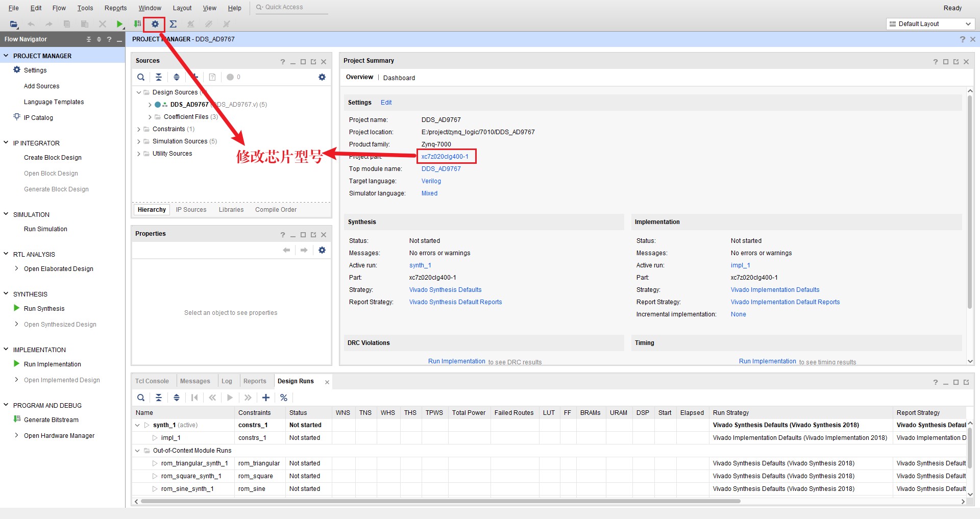Expand Design Sources folder
Image resolution: width=980 pixels, height=519 pixels.
click(x=138, y=92)
